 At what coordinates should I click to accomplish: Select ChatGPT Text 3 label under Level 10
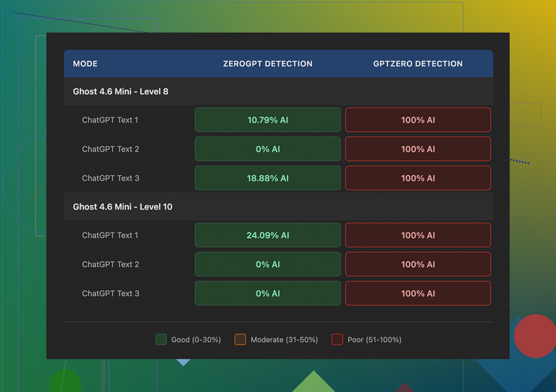point(110,294)
